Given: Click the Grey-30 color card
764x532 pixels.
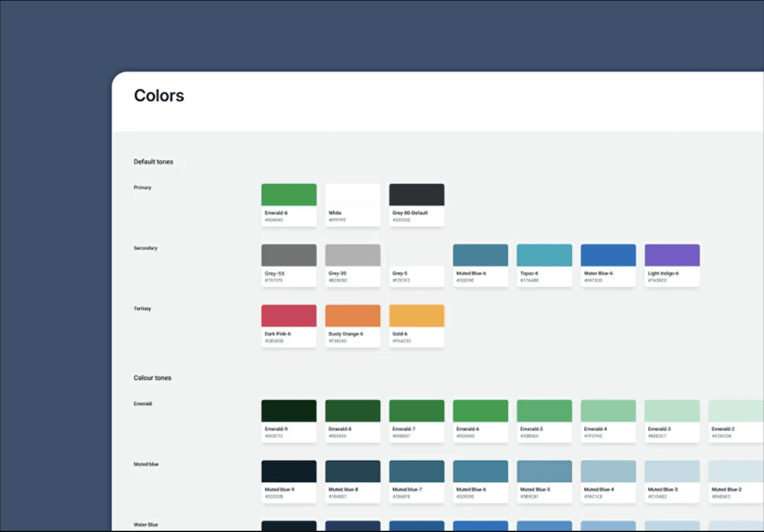Looking at the screenshot, I should [353, 265].
